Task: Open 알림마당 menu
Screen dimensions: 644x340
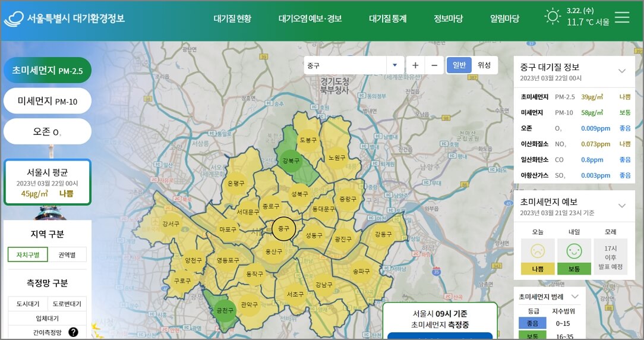Action: (x=504, y=19)
